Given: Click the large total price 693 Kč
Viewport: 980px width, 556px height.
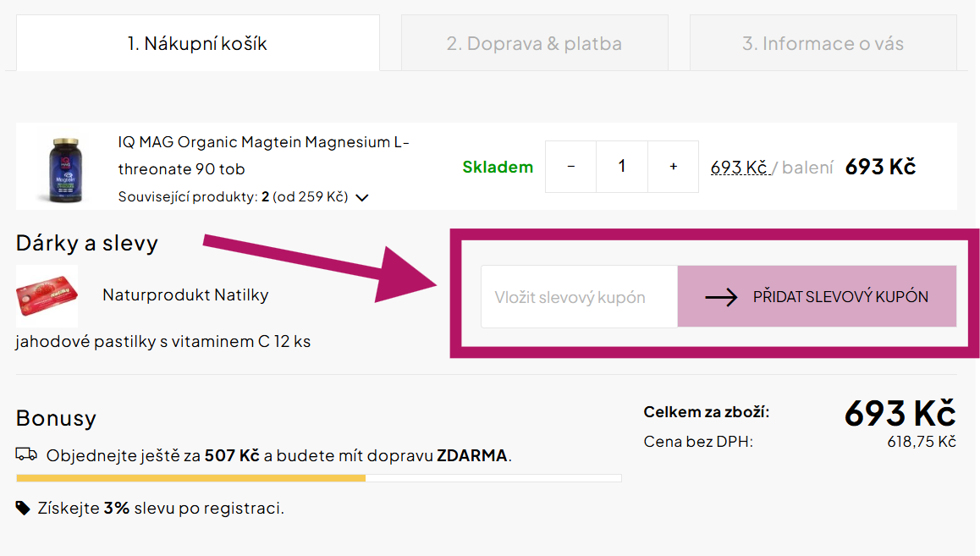Looking at the screenshot, I should [899, 413].
